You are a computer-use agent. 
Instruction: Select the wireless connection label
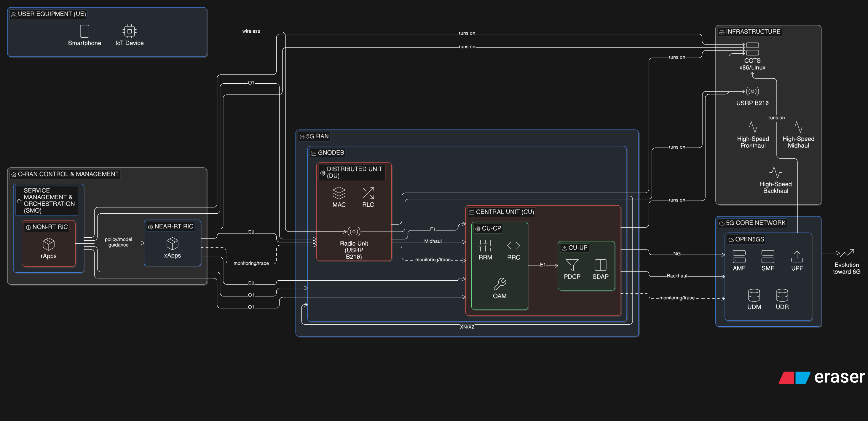tap(251, 31)
